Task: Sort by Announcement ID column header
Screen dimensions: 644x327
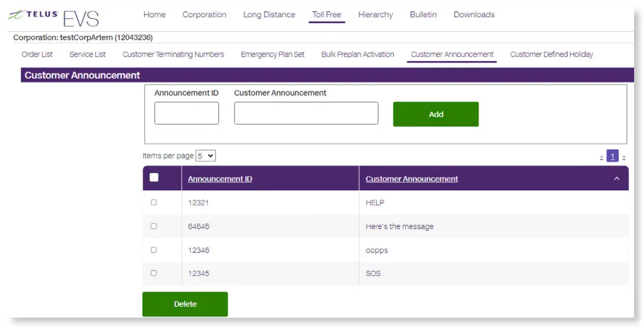Action: 220,179
